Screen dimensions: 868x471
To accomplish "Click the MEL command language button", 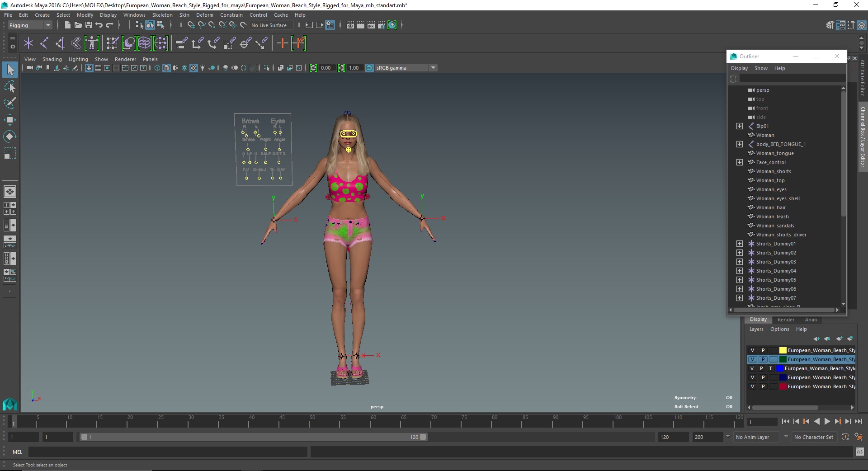I will pos(17,452).
